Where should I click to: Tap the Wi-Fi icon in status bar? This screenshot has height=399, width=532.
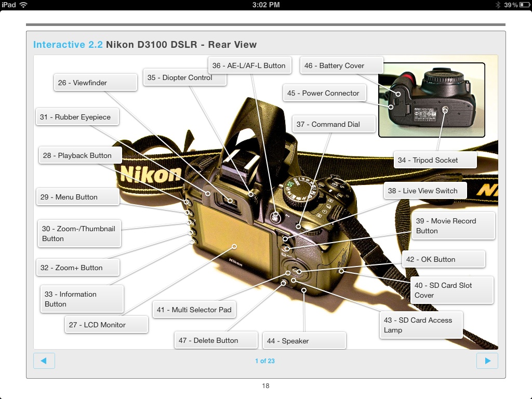pyautogui.click(x=23, y=5)
